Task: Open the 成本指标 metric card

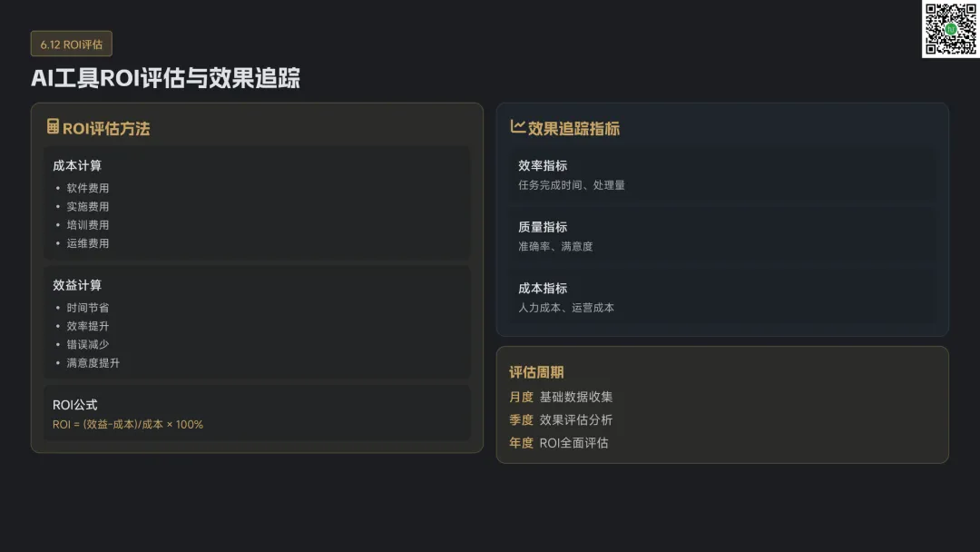Action: 721,297
